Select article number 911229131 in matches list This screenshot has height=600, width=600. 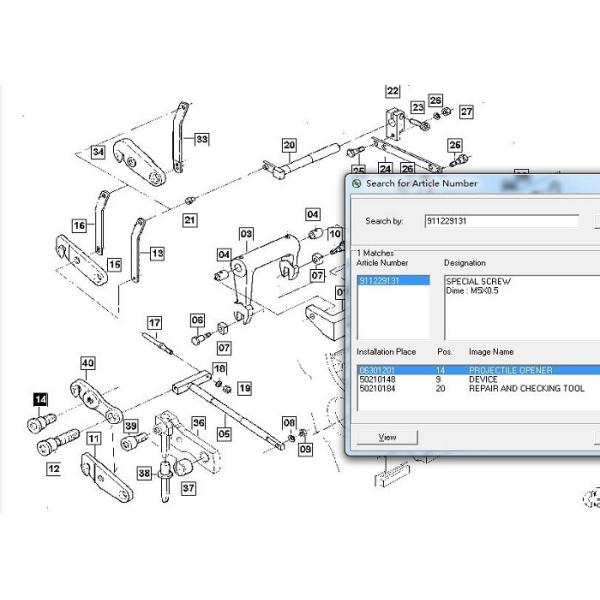coord(380,282)
